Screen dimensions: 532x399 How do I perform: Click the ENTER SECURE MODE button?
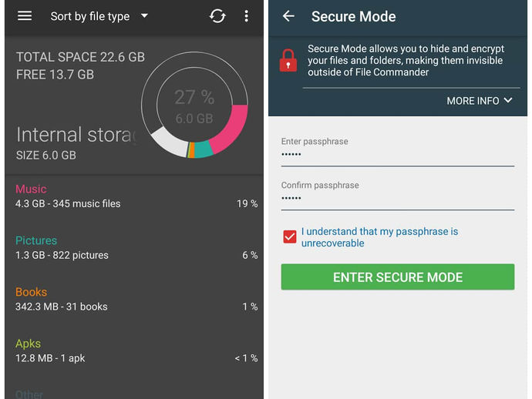(x=398, y=277)
